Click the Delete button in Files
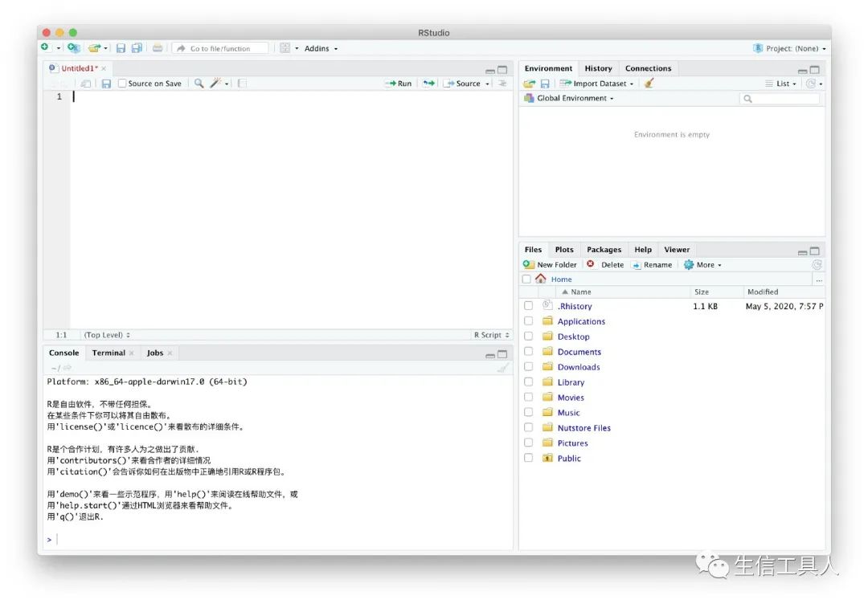The image size is (868, 604). 606,265
